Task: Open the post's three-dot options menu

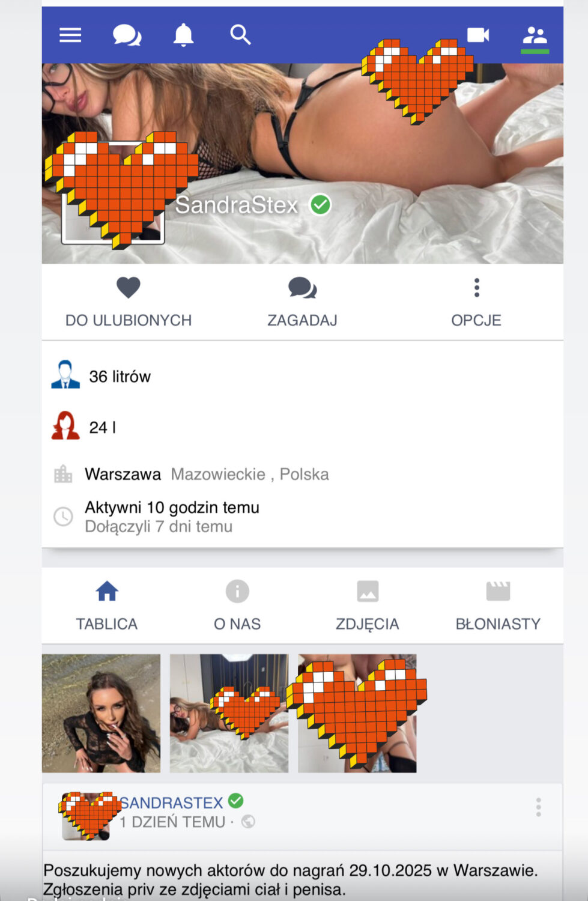Action: click(x=538, y=807)
